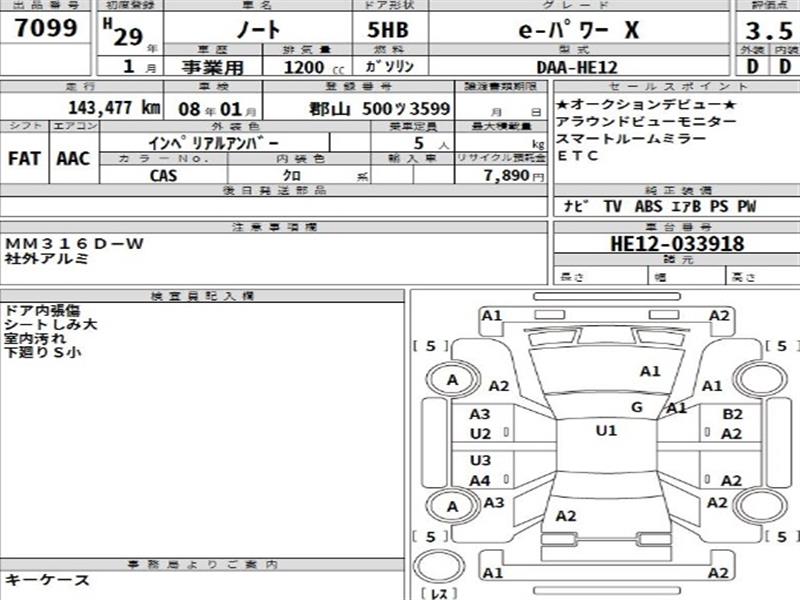800x600 pixels.
Task: Click the grade e-パワー X
Action: click(x=579, y=30)
